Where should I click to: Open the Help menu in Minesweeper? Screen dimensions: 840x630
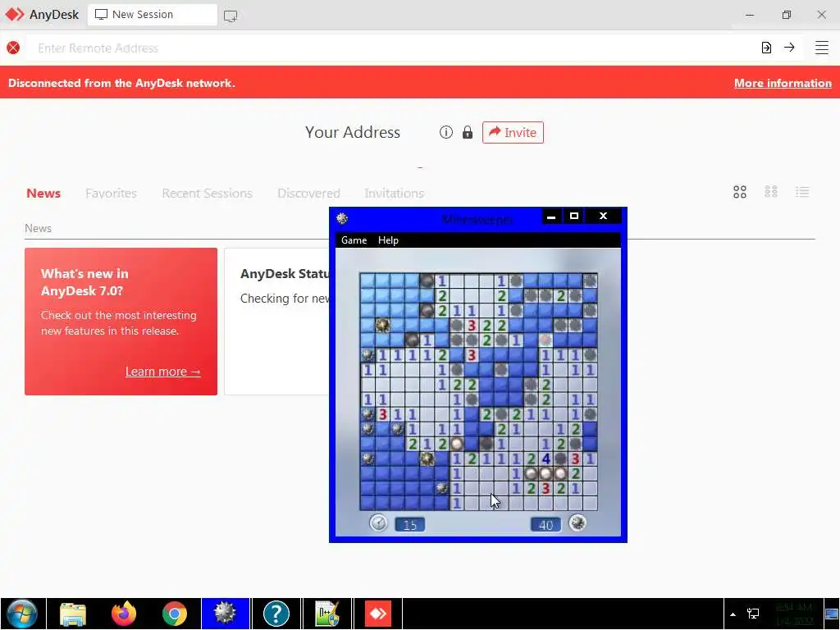tap(388, 240)
